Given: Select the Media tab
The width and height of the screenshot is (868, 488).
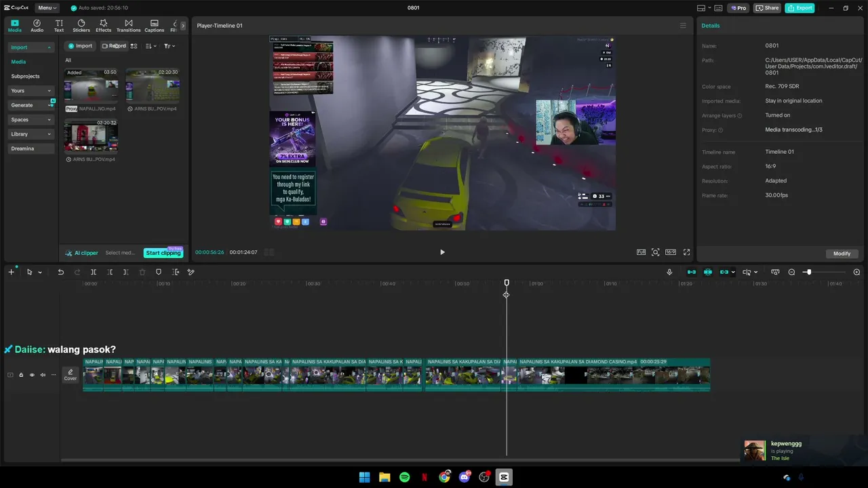Looking at the screenshot, I should pos(15,26).
